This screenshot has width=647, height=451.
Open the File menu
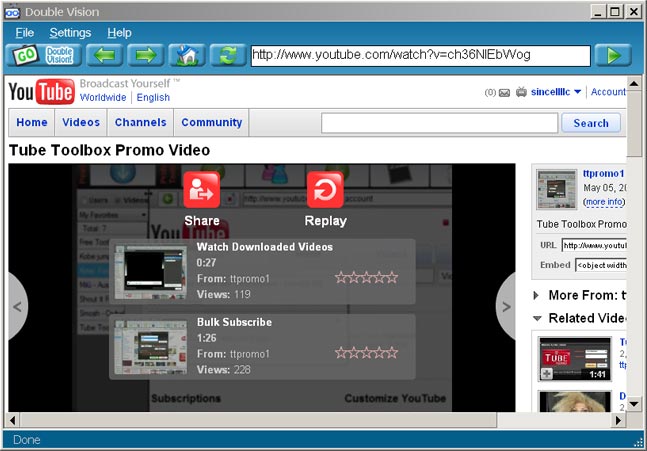(24, 33)
